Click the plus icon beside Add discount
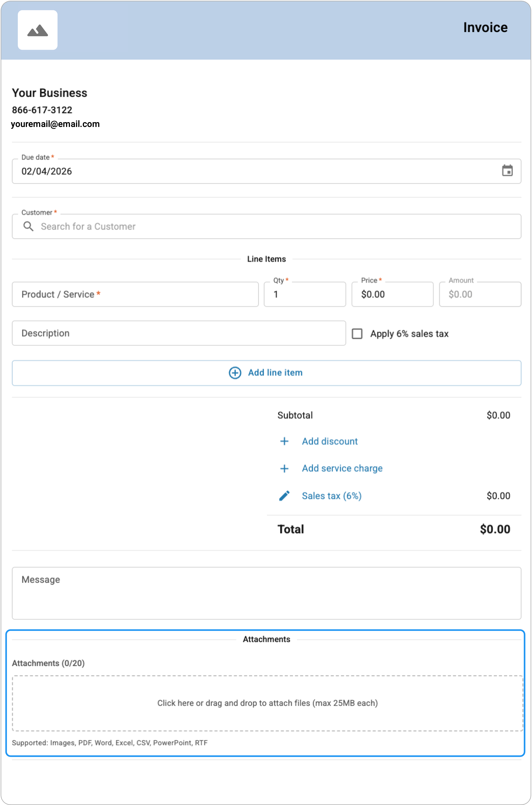The height and width of the screenshot is (805, 532). coord(284,441)
